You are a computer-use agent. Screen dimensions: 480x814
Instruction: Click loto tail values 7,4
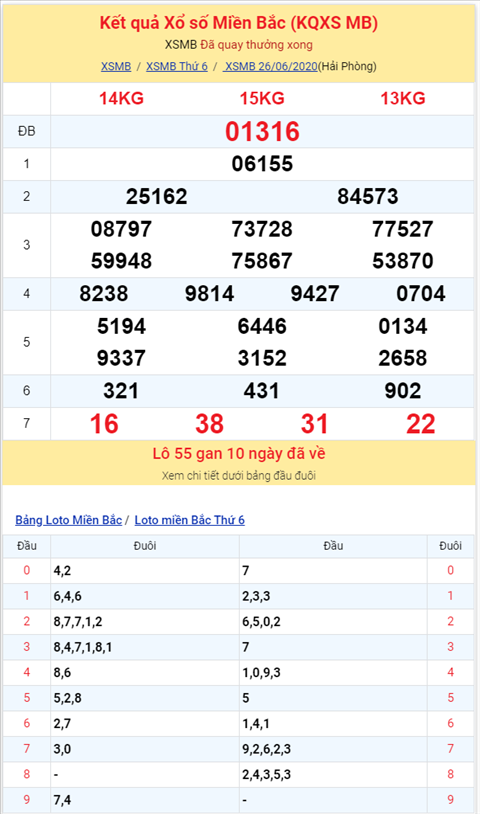(62, 799)
